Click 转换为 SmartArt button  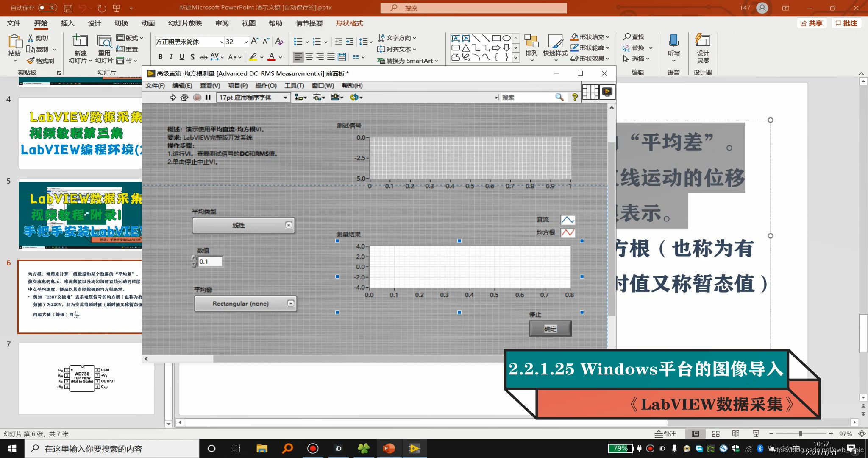[407, 61]
